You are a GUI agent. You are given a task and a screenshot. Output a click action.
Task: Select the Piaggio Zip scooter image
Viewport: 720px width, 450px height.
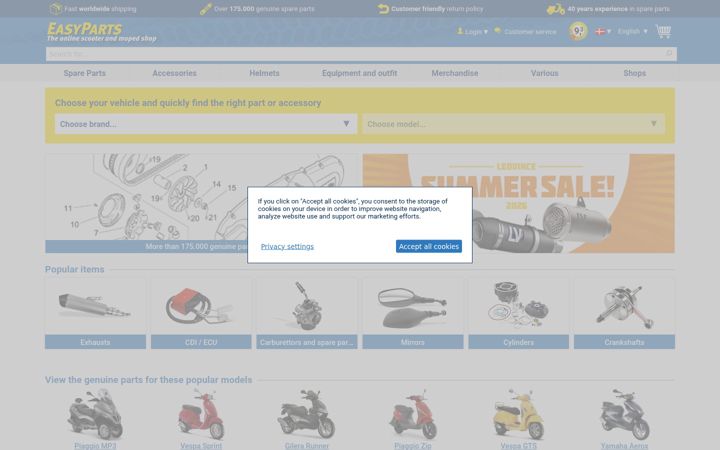click(x=413, y=414)
